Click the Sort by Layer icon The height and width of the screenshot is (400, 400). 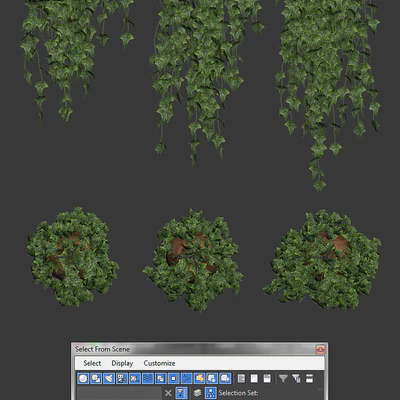(x=197, y=393)
